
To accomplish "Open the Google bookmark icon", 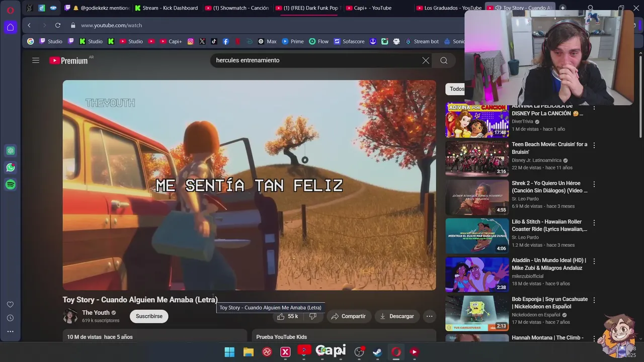I will (31, 41).
